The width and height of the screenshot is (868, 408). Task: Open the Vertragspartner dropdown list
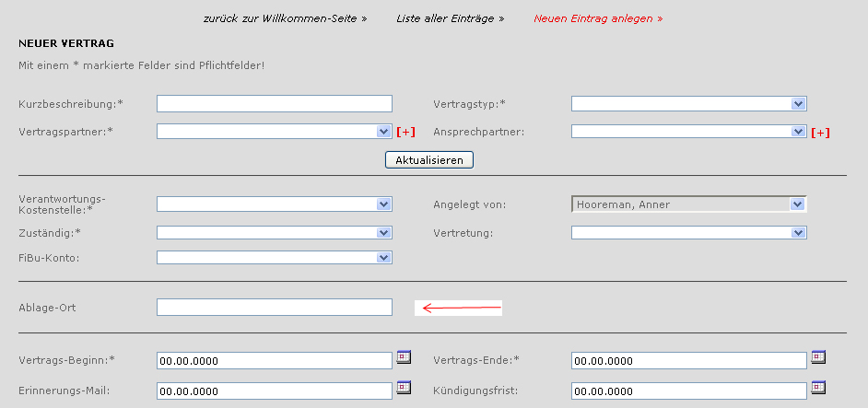(x=274, y=131)
